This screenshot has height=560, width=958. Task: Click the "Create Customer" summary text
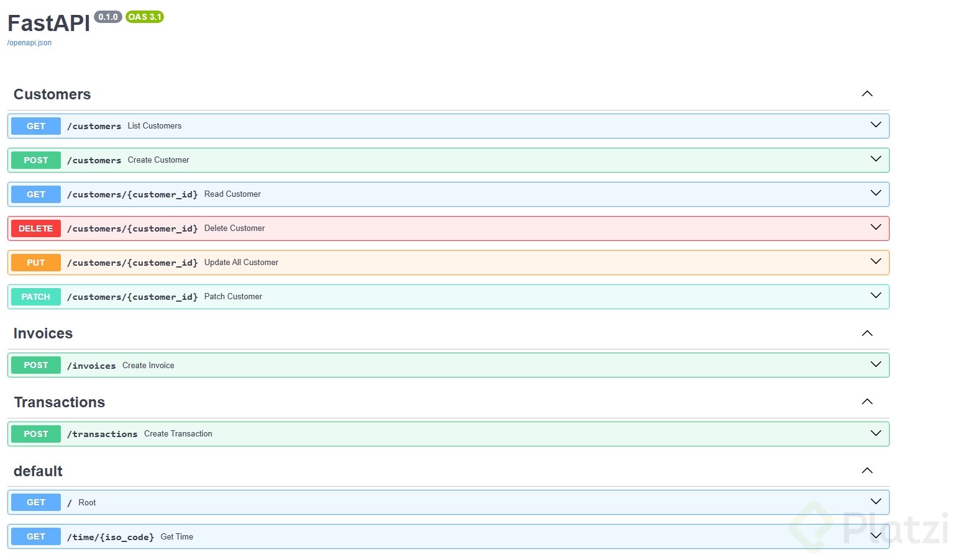click(x=158, y=160)
